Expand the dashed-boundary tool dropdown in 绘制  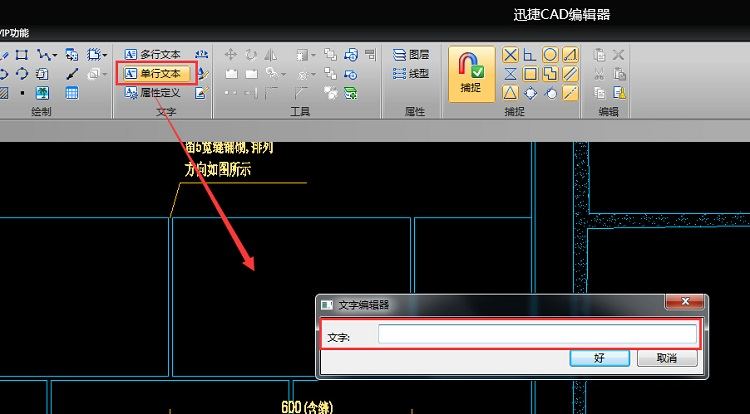tap(107, 55)
